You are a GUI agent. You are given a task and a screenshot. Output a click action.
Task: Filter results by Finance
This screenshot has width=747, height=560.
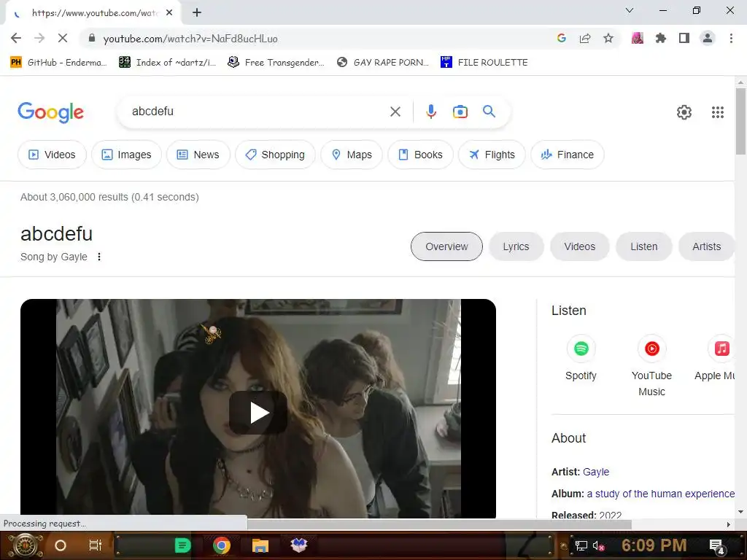[x=568, y=155]
